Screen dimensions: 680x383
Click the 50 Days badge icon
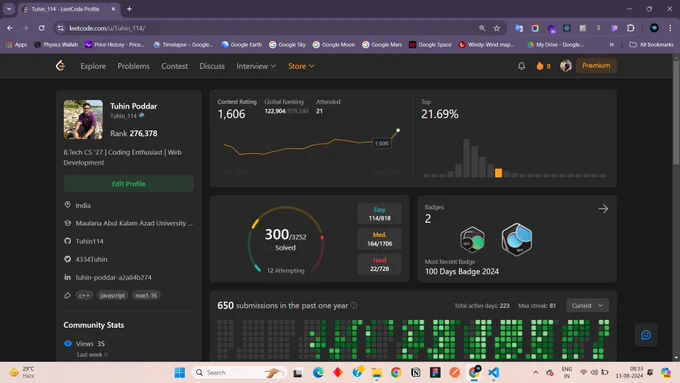[472, 239]
